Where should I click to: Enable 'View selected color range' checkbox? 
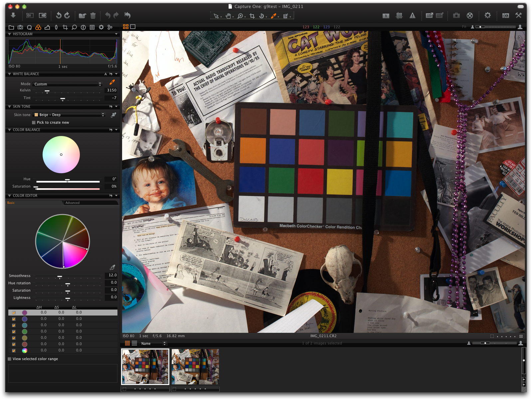(10, 359)
